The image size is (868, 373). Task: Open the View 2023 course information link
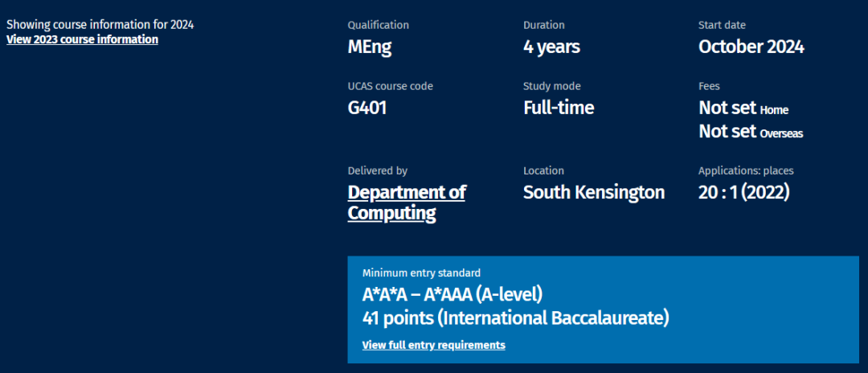tap(82, 39)
